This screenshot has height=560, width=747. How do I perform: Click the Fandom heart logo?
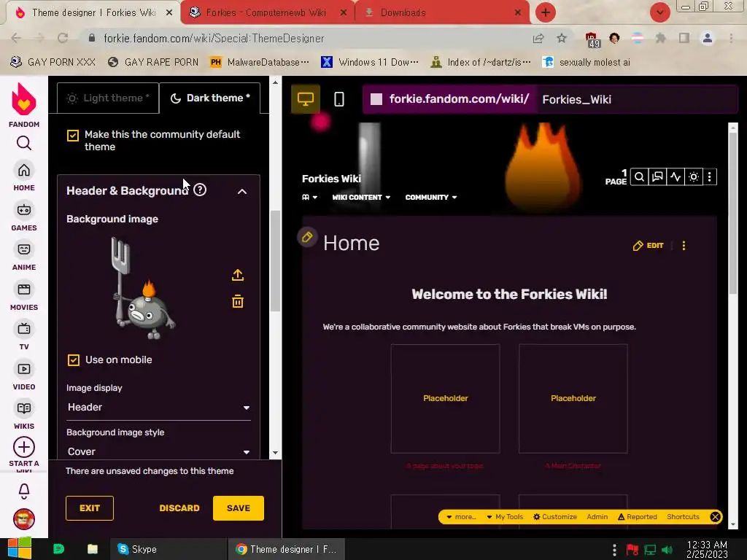pos(24,99)
